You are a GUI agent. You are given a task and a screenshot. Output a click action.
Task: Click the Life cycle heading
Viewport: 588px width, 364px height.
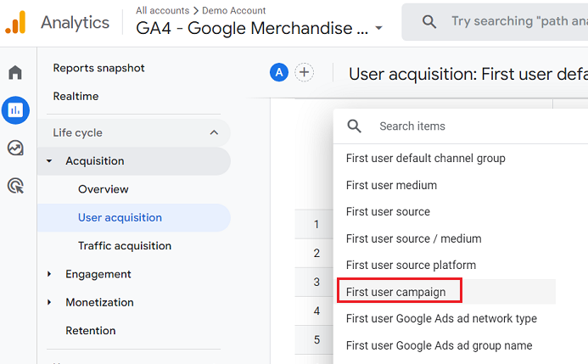pos(77,132)
